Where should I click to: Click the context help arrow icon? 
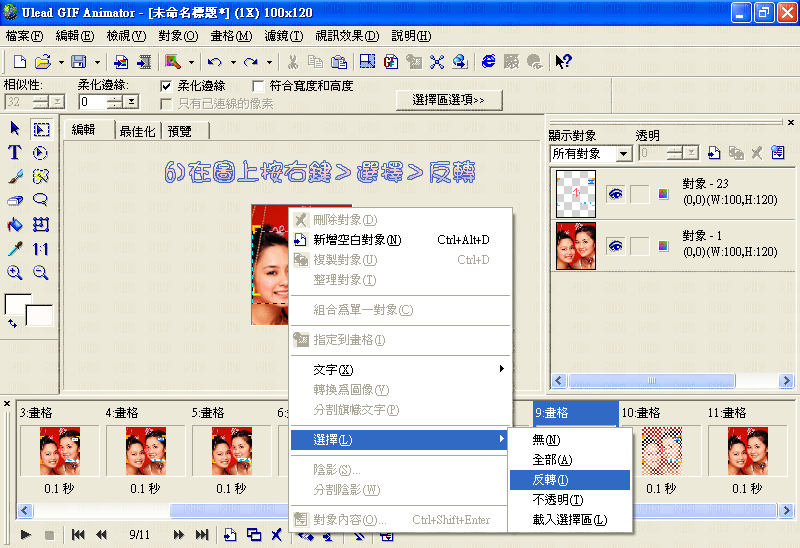(563, 62)
